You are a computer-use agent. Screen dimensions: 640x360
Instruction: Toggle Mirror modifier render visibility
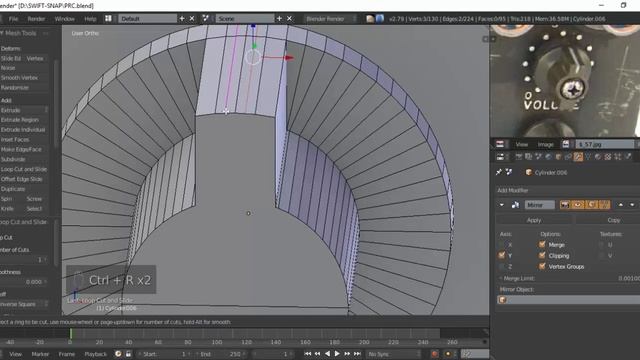click(x=565, y=205)
